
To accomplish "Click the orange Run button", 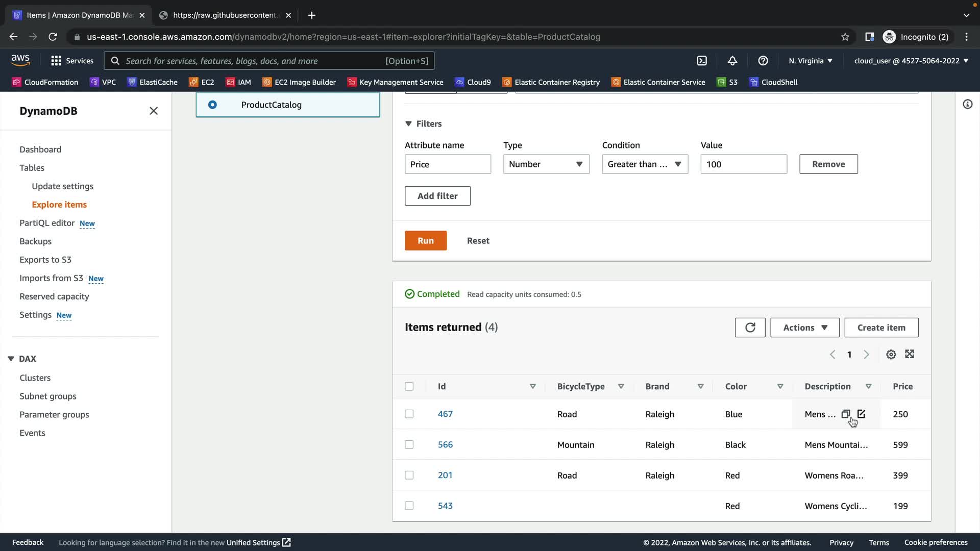I will [425, 241].
